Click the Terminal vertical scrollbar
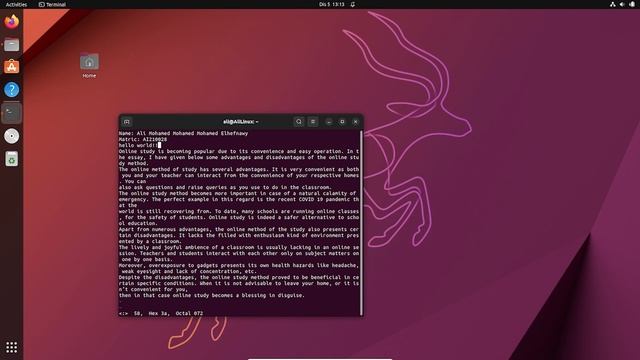The width and height of the screenshot is (640, 360). tap(361, 223)
